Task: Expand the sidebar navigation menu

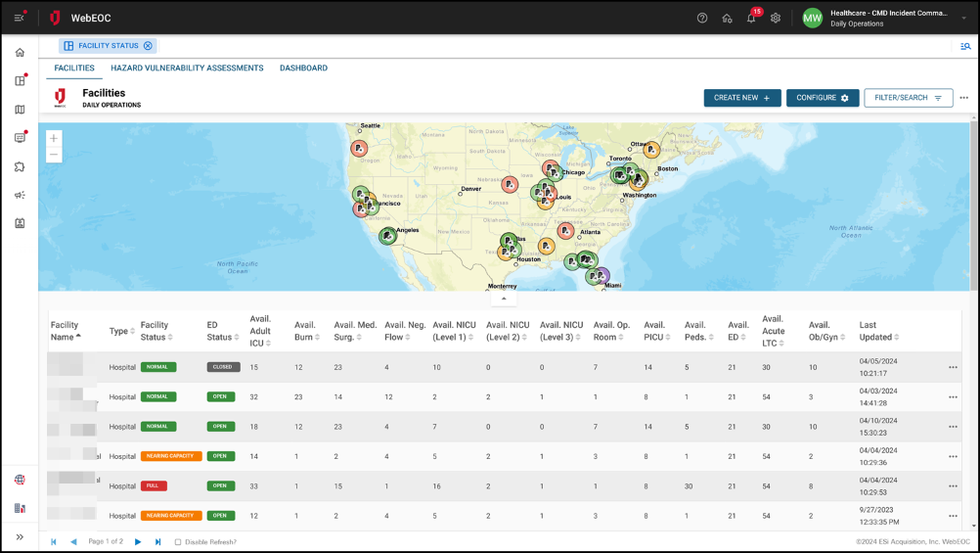Action: [20, 536]
